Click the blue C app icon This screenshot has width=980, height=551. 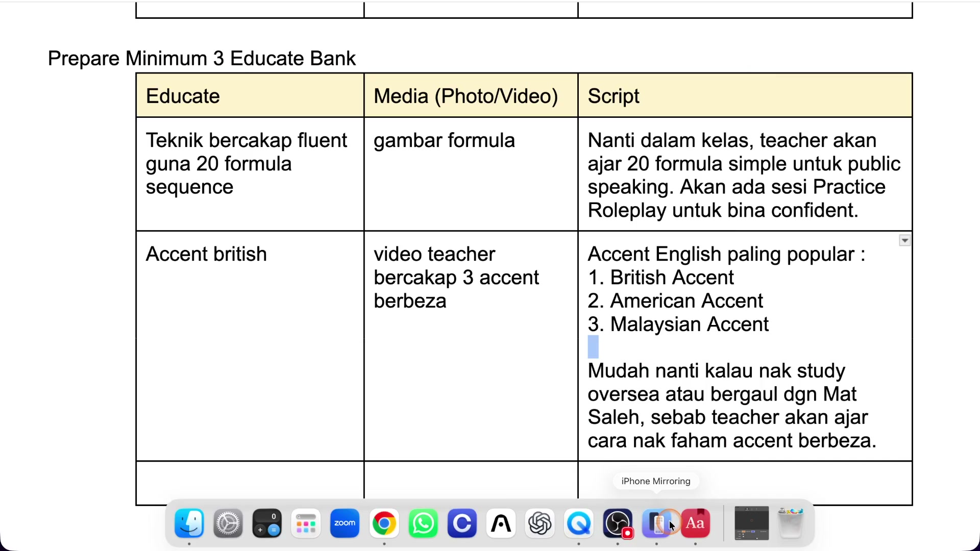coord(462,523)
